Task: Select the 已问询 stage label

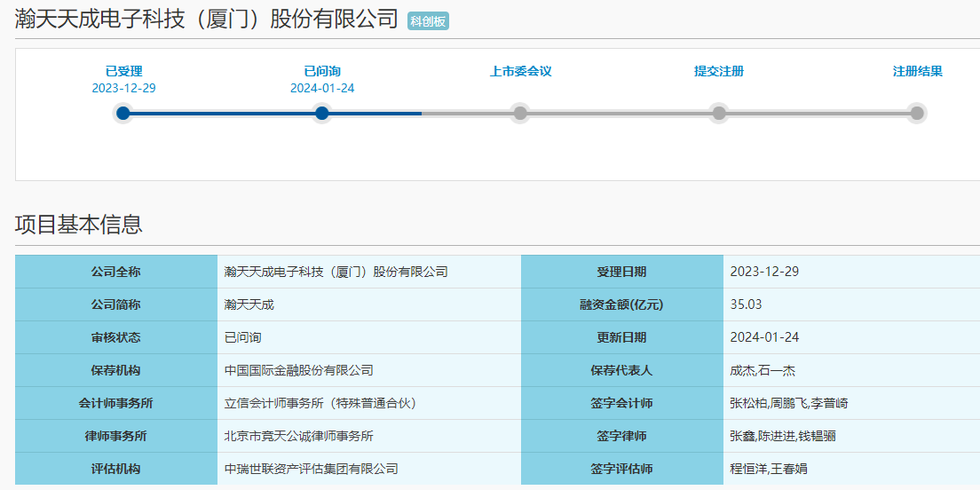Action: (322, 71)
